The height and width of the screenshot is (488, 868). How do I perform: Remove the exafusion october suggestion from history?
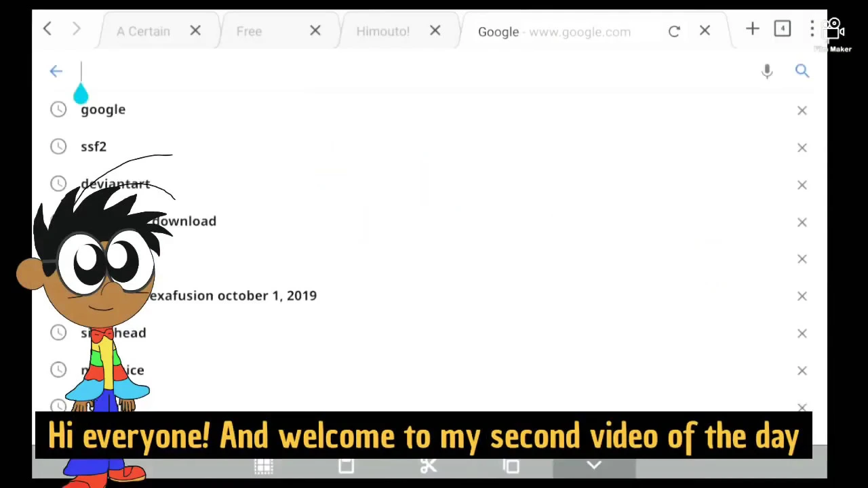[x=802, y=296]
